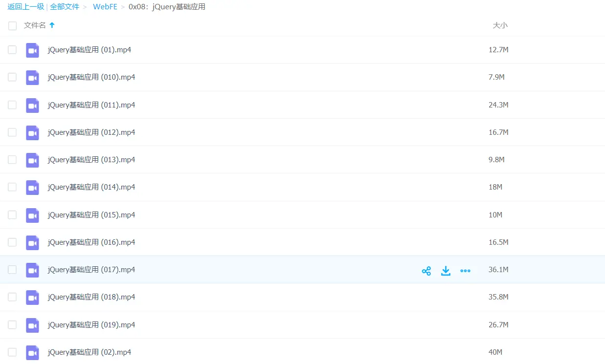Image resolution: width=605 pixels, height=364 pixels.
Task: Open file name jQuery基础应用 (017).mp4
Action: (x=91, y=270)
